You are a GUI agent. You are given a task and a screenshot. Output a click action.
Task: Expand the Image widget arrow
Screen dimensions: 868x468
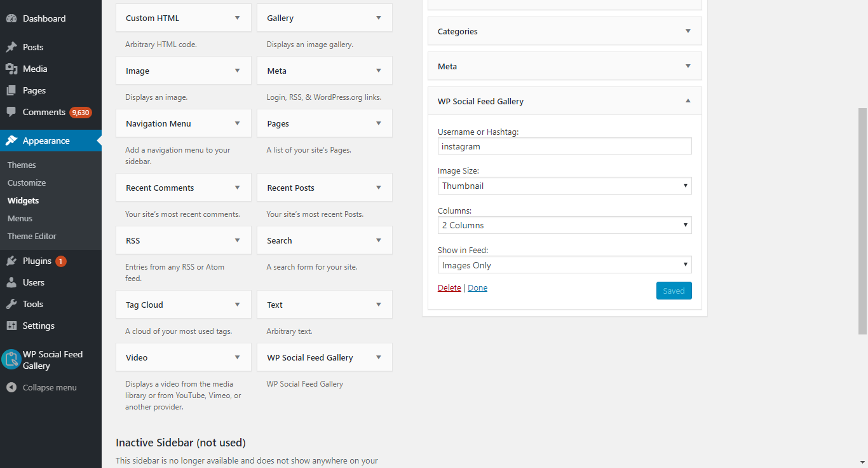coord(238,71)
